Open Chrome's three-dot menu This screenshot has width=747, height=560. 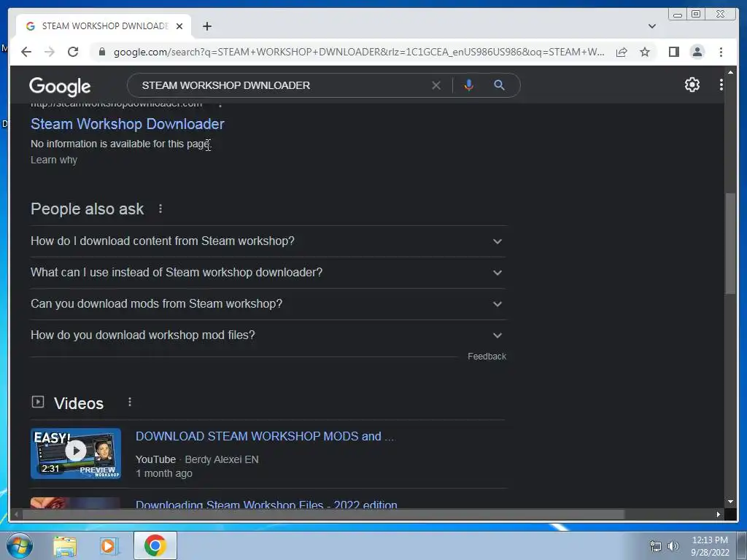(721, 52)
